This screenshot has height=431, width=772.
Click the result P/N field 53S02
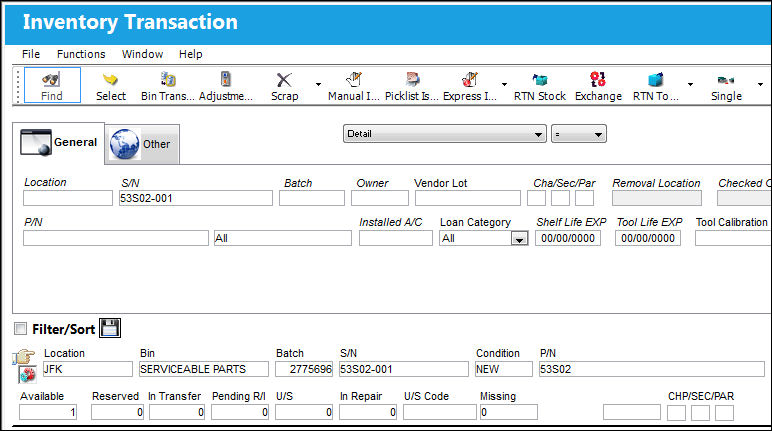point(652,369)
